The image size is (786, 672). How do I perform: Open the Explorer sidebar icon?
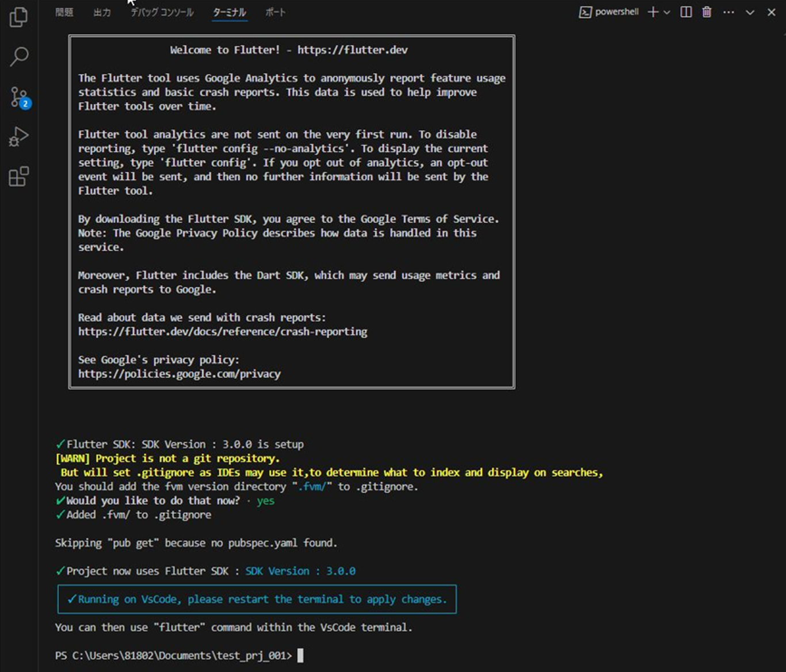tap(19, 18)
